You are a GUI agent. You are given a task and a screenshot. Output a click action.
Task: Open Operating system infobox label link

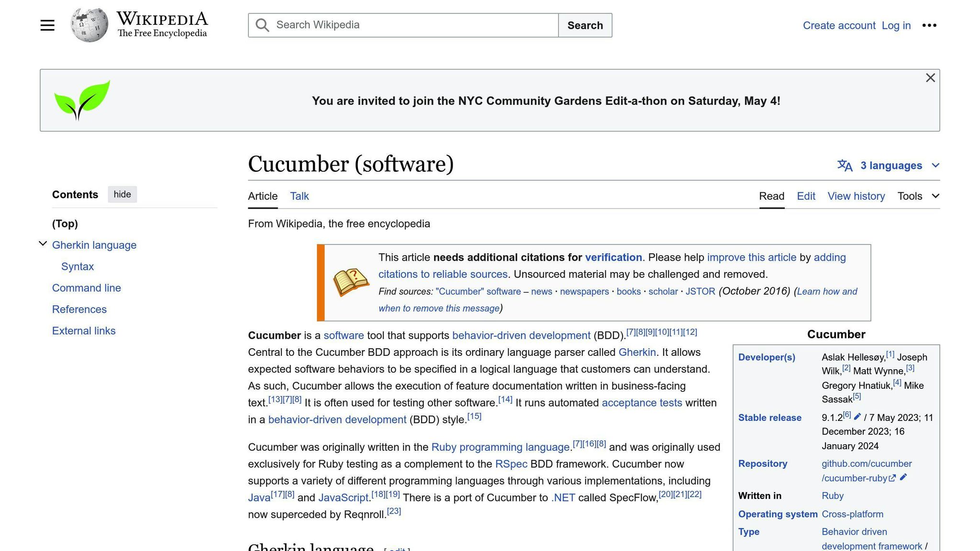(x=778, y=514)
